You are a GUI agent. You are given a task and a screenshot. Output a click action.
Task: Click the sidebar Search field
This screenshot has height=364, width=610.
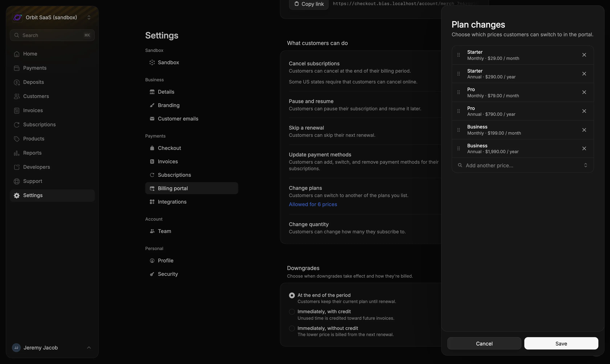click(x=52, y=35)
